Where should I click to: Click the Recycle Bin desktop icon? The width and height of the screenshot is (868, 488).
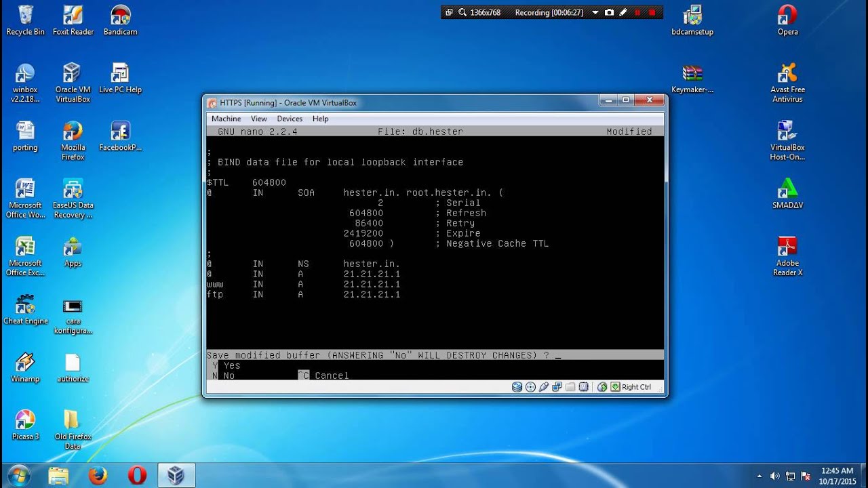click(25, 20)
